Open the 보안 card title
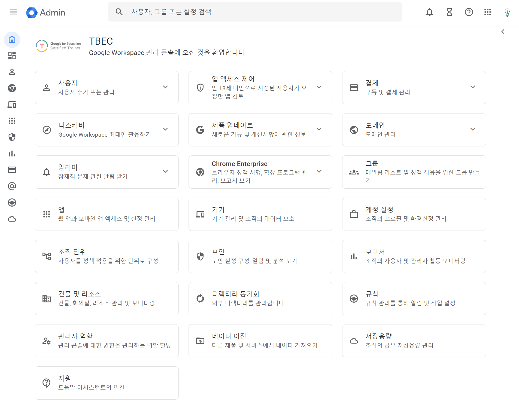 pos(218,252)
